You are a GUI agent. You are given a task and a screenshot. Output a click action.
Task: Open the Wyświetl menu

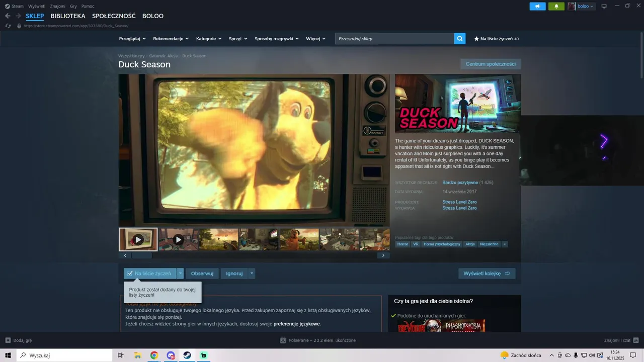tap(36, 6)
